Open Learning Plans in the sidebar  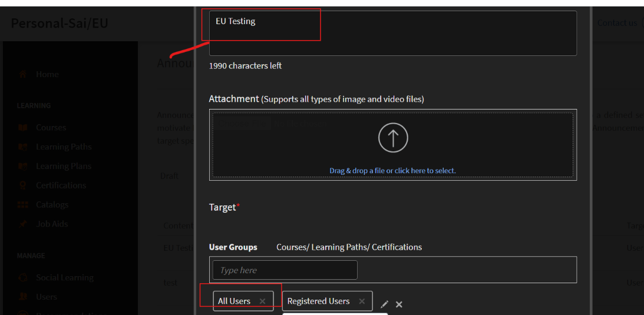64,166
